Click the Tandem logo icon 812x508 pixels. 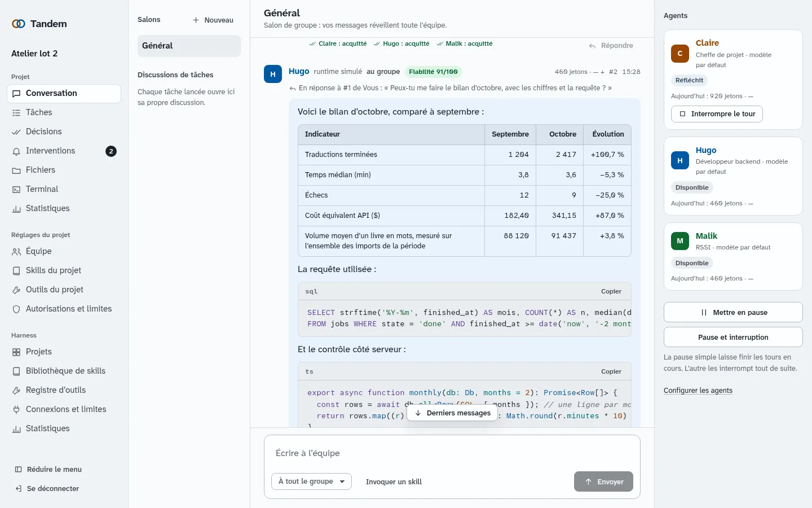(19, 24)
